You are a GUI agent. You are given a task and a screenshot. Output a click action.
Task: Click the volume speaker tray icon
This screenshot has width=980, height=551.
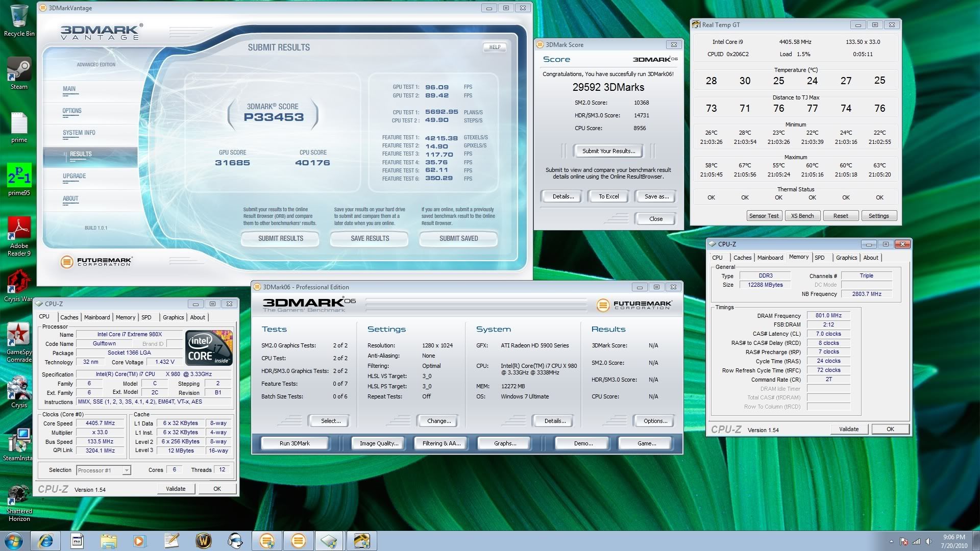(x=928, y=542)
